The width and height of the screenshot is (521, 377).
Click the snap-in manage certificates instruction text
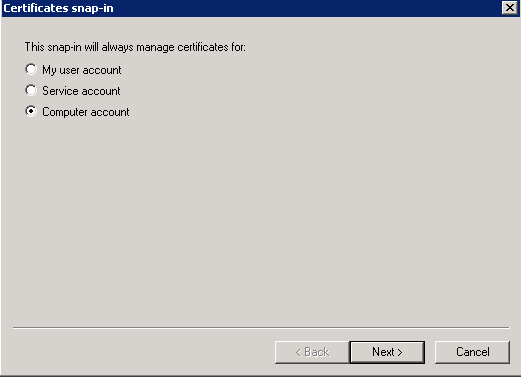click(x=135, y=47)
